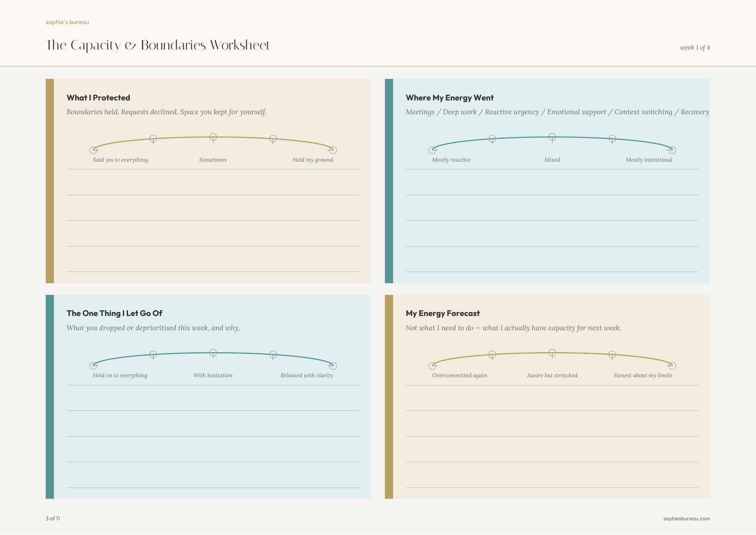The height and width of the screenshot is (535, 756).
Task: Click the 'The Capacity & Boundaries Worksheet' title
Action: (x=158, y=45)
